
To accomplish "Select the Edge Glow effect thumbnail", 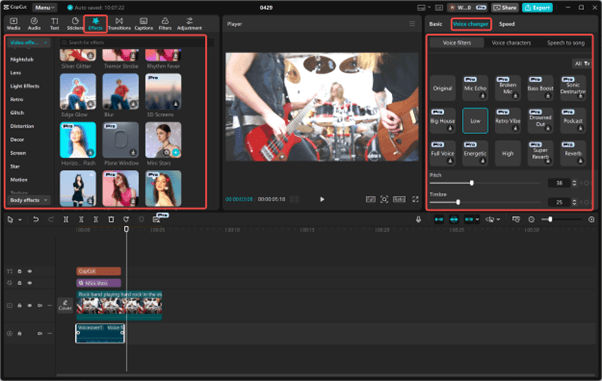I will coord(78,91).
